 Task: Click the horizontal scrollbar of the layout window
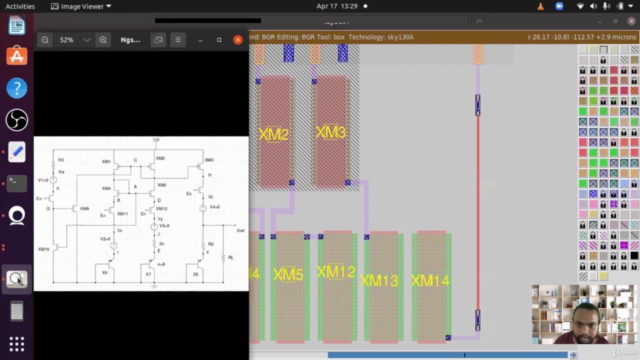[447, 355]
